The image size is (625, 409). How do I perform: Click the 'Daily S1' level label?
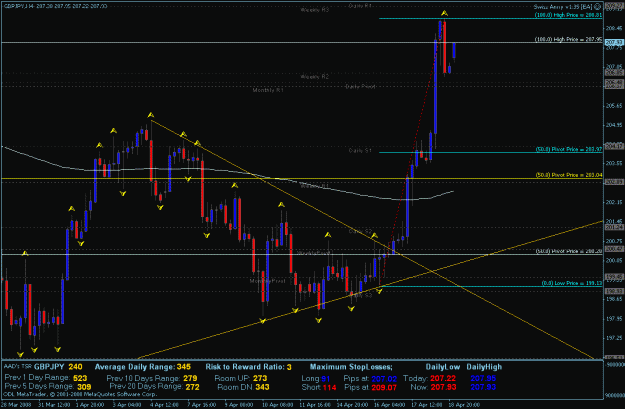click(360, 151)
